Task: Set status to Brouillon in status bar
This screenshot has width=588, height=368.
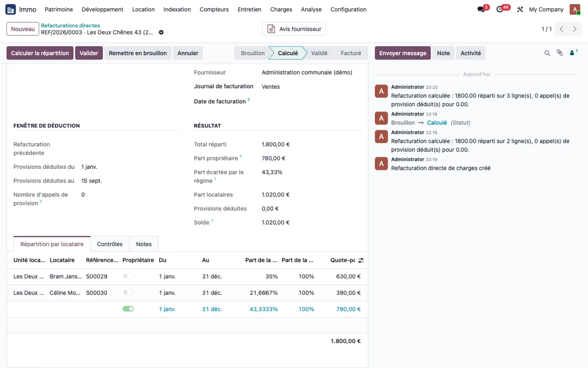Action: tap(253, 53)
